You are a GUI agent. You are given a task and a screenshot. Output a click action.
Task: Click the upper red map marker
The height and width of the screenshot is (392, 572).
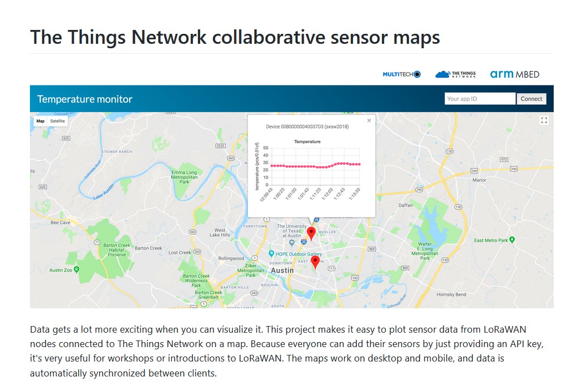[x=311, y=233]
